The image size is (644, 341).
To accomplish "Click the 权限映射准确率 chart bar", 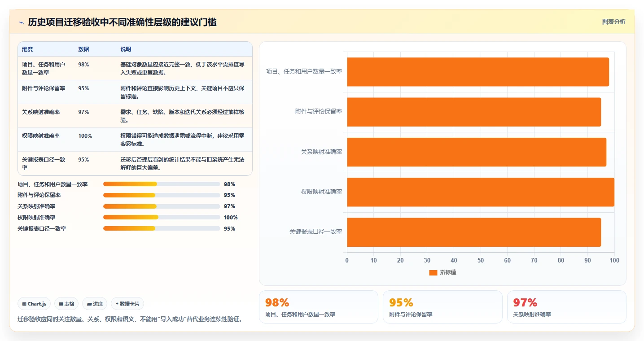I will click(481, 192).
